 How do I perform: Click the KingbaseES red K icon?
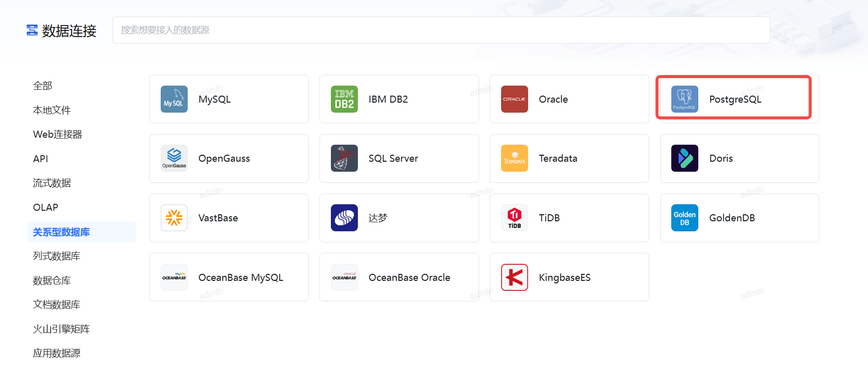coord(515,277)
